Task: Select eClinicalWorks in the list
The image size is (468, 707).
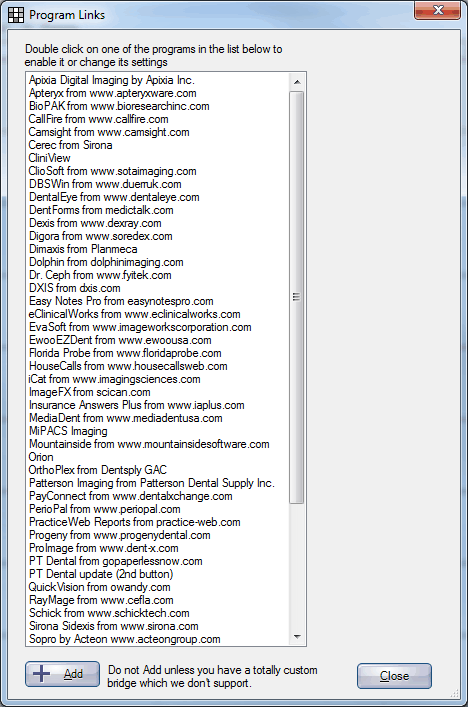Action: 134,314
